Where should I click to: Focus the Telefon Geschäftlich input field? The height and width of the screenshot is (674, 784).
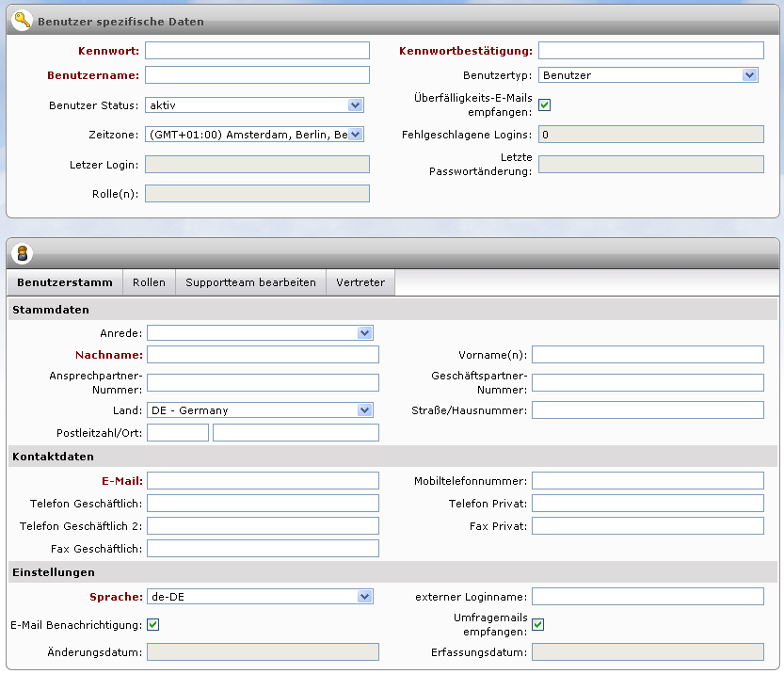point(263,503)
